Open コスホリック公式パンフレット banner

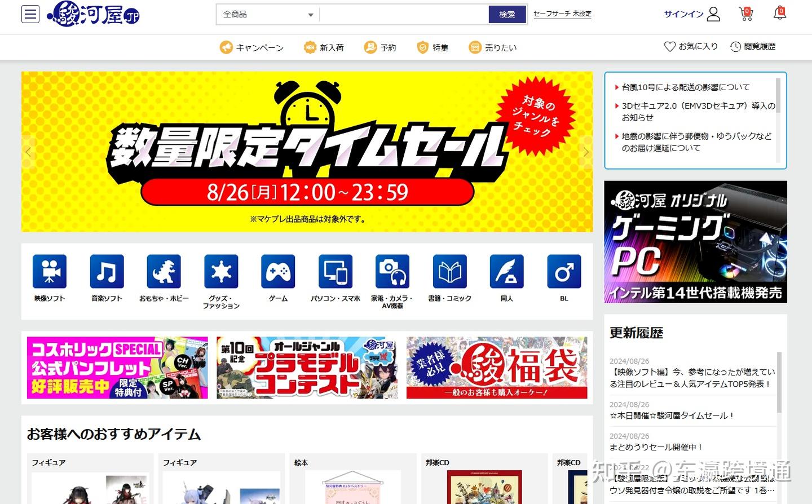(117, 368)
